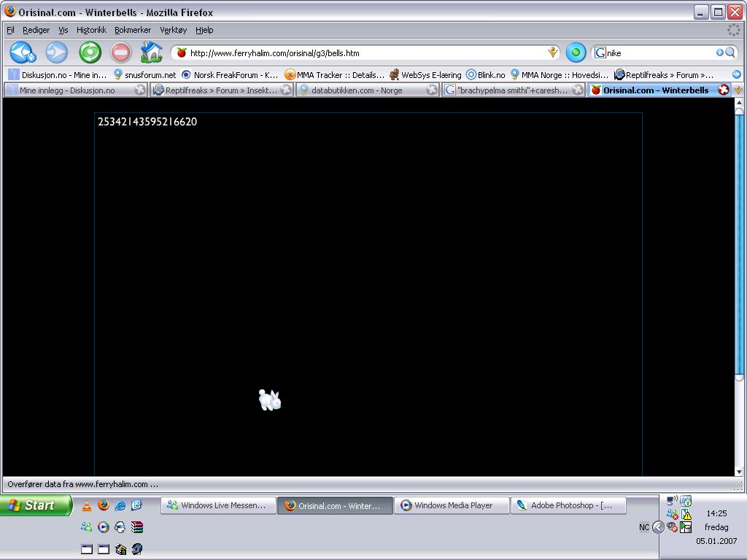Close the databutikken.com tab
Screen dimensions: 747x560
click(432, 90)
